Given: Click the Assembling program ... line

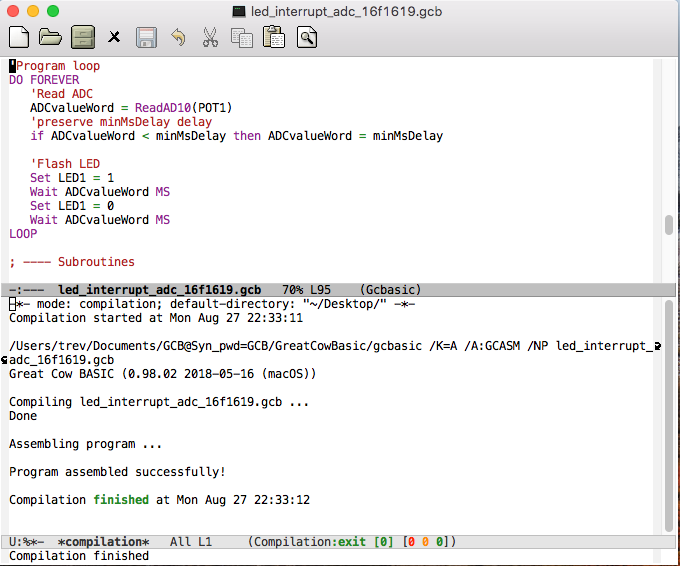Looking at the screenshot, I should coord(85,444).
